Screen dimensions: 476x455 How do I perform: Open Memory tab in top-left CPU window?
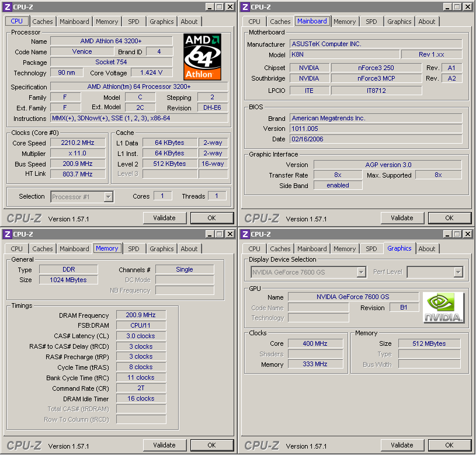coord(107,22)
